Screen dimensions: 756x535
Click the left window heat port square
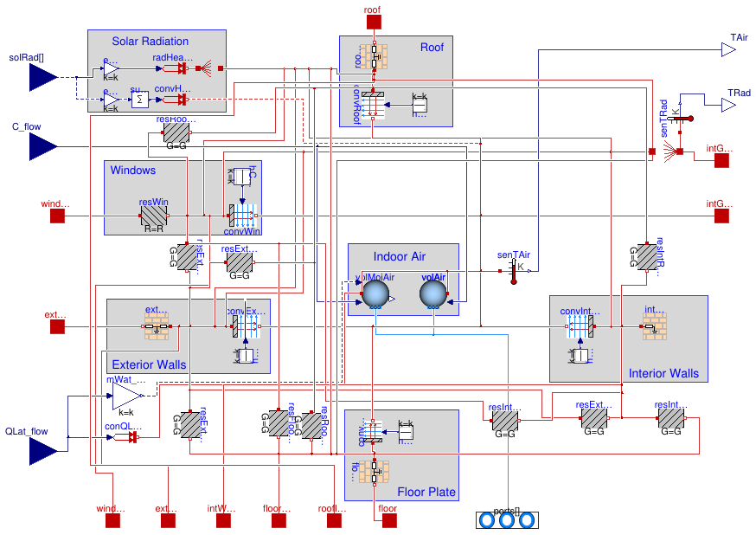click(x=57, y=216)
